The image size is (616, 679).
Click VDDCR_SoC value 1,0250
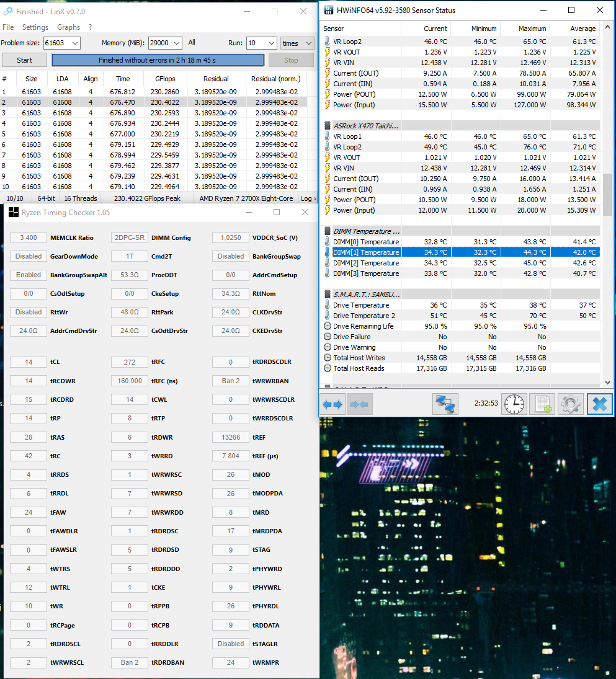point(231,237)
